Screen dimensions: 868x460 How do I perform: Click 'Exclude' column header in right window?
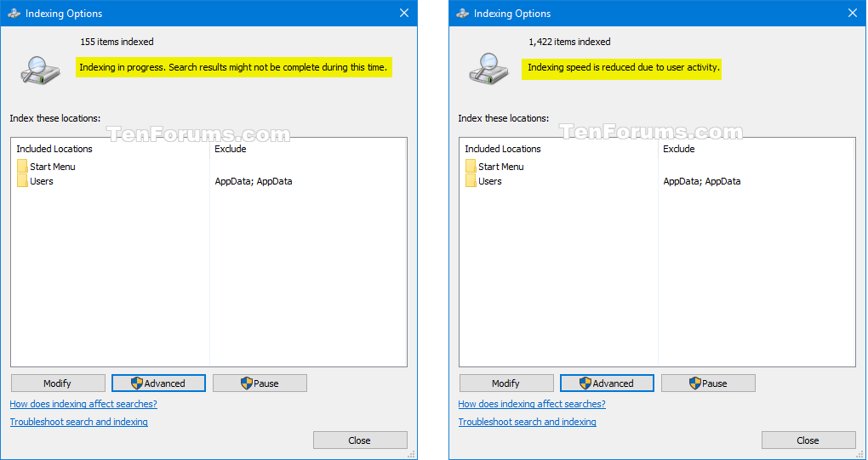(x=679, y=149)
